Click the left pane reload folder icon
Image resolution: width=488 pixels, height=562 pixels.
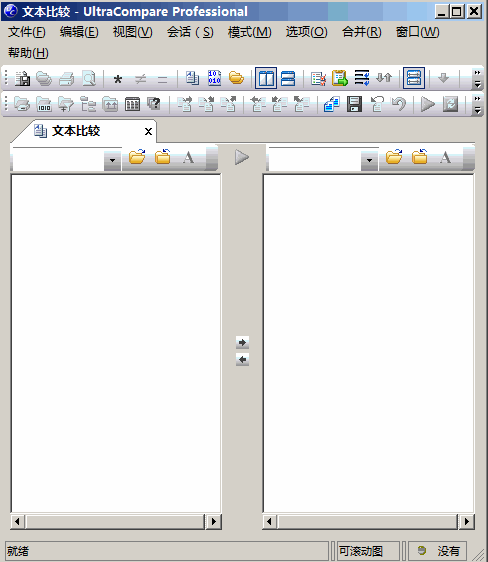163,157
